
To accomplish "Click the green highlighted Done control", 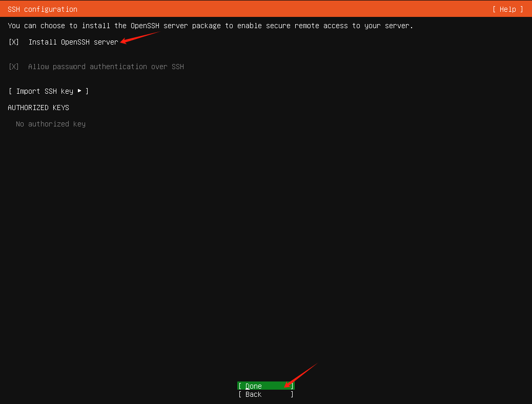I will [x=265, y=386].
